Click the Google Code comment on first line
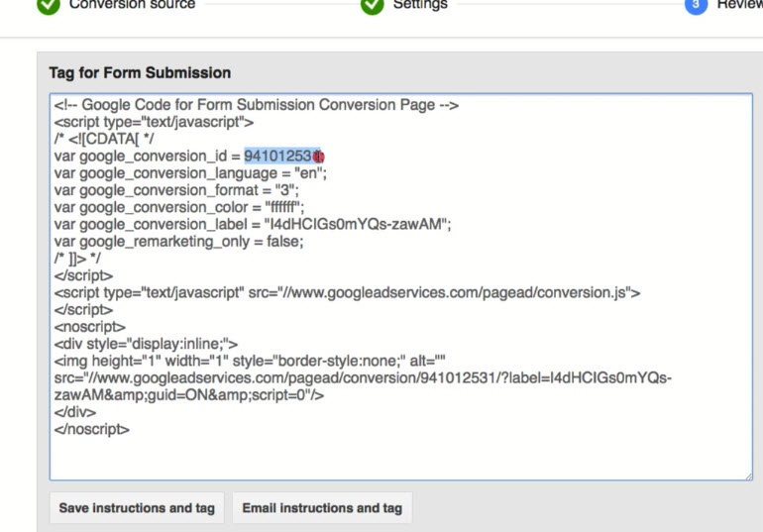763x532 pixels. [256, 105]
